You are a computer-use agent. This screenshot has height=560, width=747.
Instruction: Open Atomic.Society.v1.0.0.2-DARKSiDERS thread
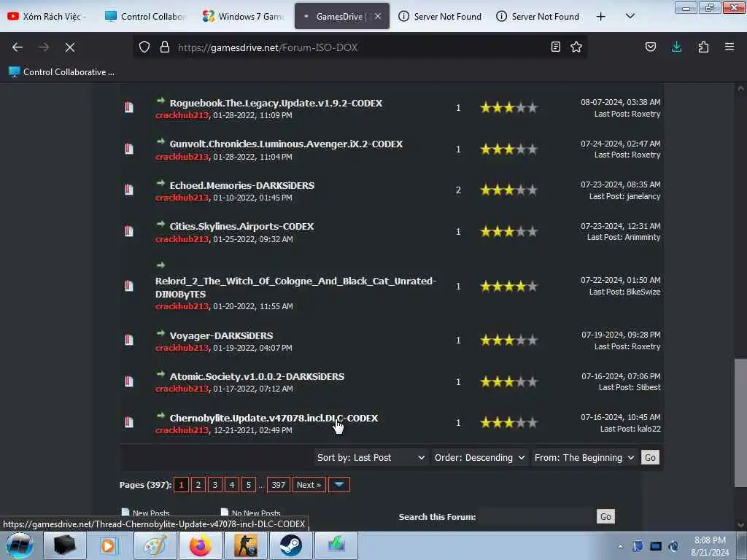(x=257, y=377)
